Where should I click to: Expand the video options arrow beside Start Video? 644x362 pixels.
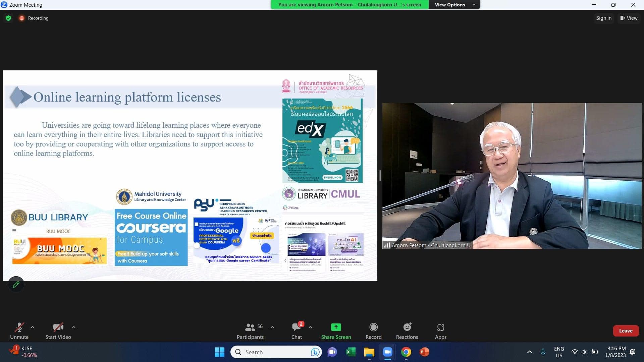tap(74, 327)
